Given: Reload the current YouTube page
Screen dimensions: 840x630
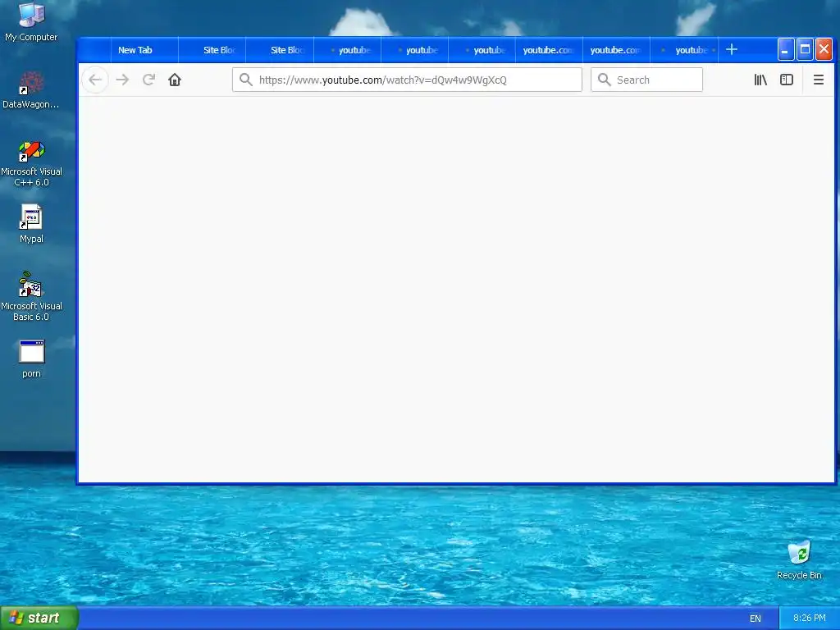Looking at the screenshot, I should point(149,80).
